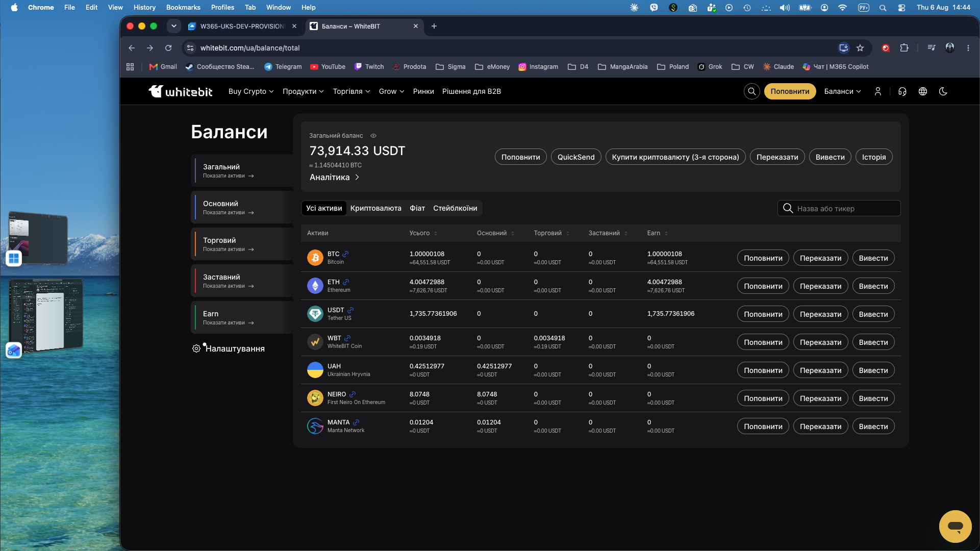The image size is (980, 551).
Task: Click the QuickSend button
Action: coord(576,157)
